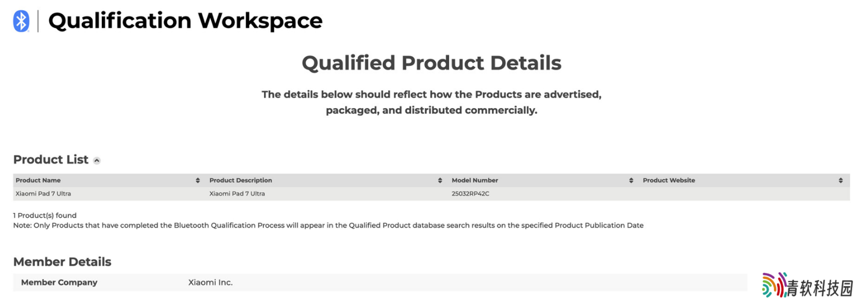Collapse the Product List section chevron

97,161
